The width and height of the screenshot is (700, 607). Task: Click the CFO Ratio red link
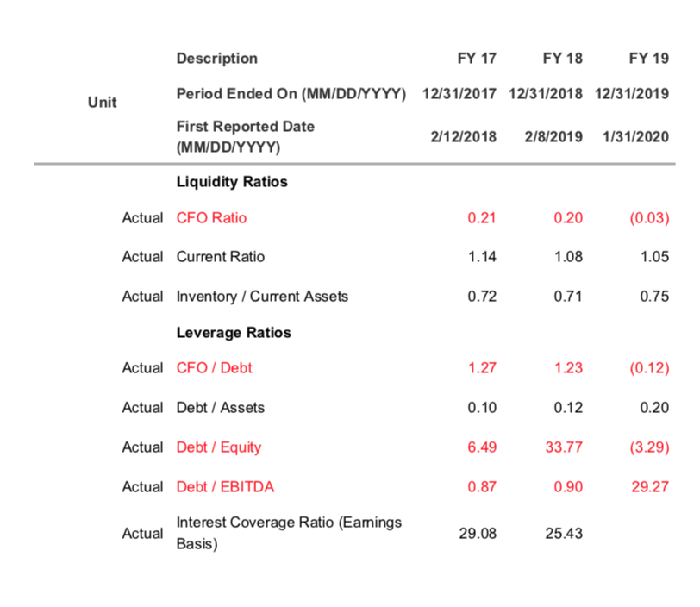(211, 218)
